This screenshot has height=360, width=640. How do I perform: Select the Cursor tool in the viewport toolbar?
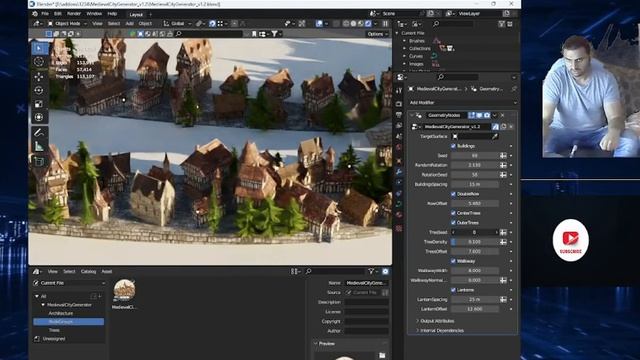pyautogui.click(x=39, y=62)
